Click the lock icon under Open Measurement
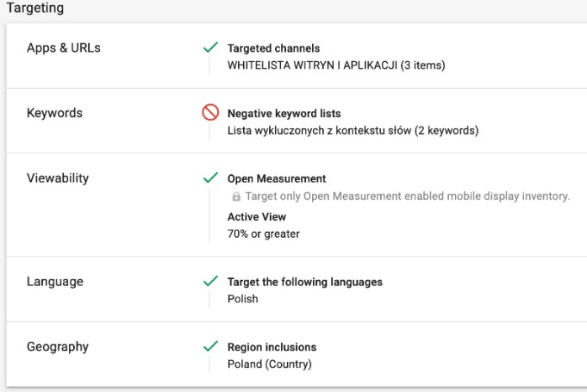The width and height of the screenshot is (587, 392). (x=235, y=196)
